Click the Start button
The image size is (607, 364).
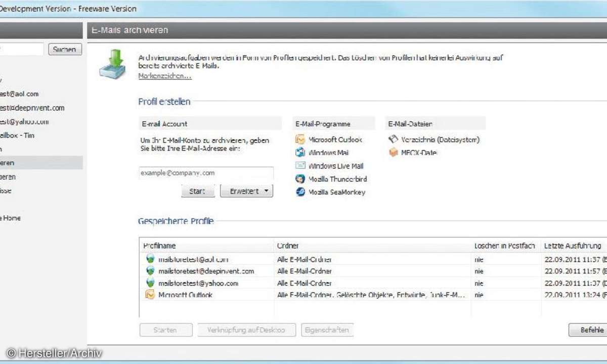coord(198,191)
